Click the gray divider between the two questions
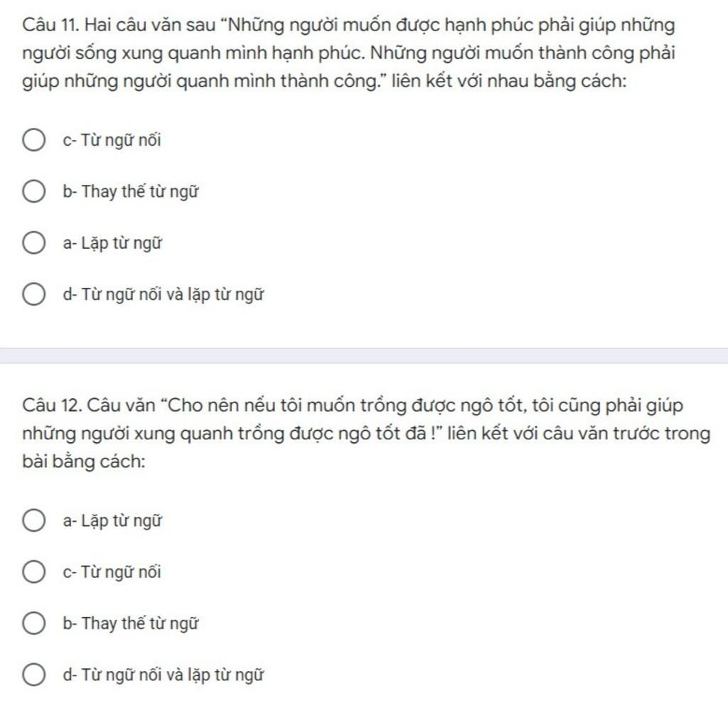Screen dimensions: 728x718 pyautogui.click(x=364, y=355)
